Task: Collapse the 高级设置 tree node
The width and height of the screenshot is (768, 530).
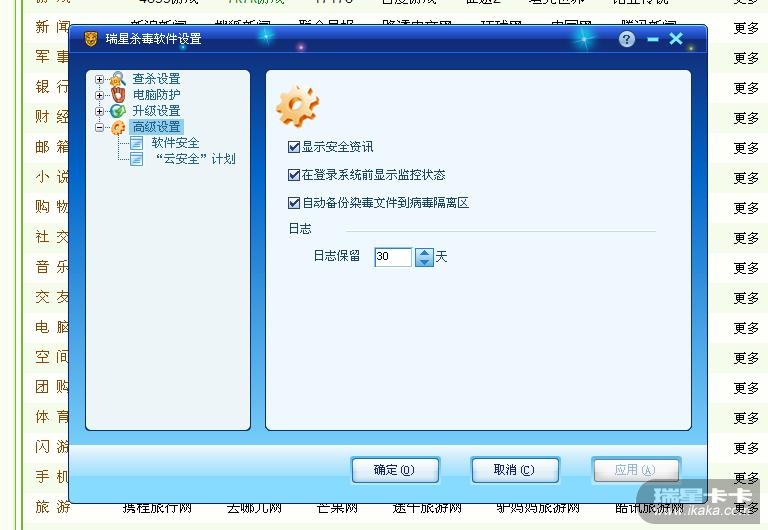Action: 99,127
